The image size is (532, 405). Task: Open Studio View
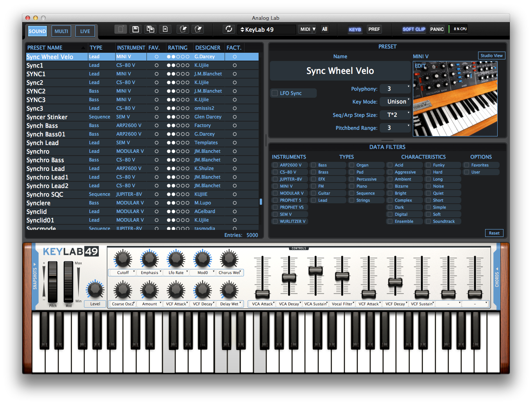[x=491, y=55]
